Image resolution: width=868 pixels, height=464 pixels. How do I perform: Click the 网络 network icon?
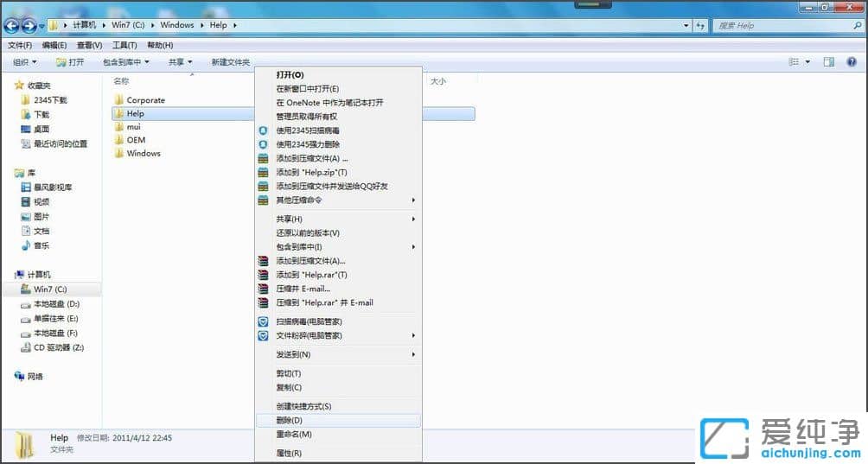coord(19,376)
